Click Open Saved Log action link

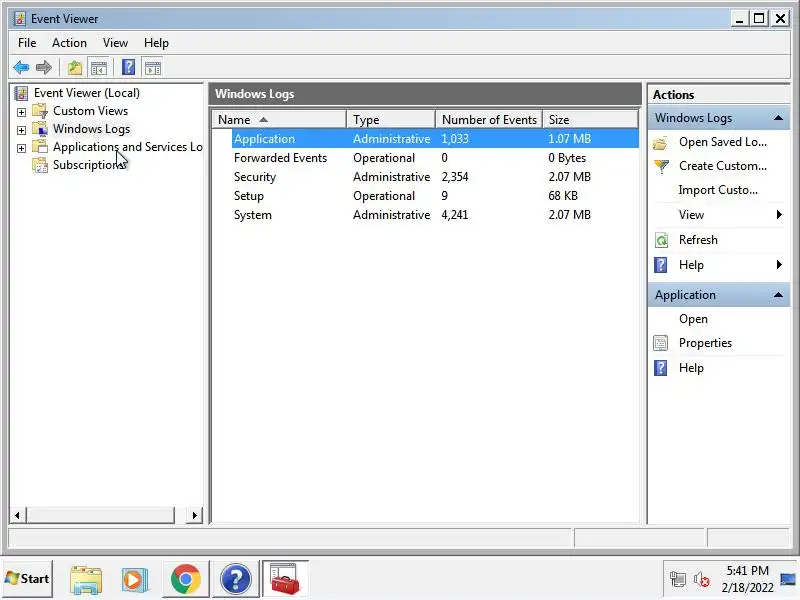click(x=722, y=142)
